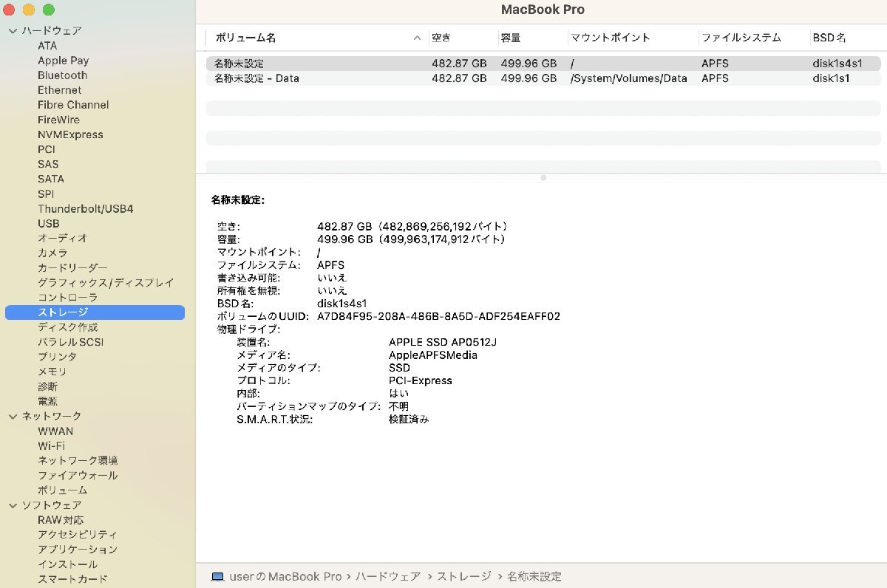Select the 名称未設定 - Data volume row
Image resolution: width=887 pixels, height=588 pixels.
click(x=543, y=78)
